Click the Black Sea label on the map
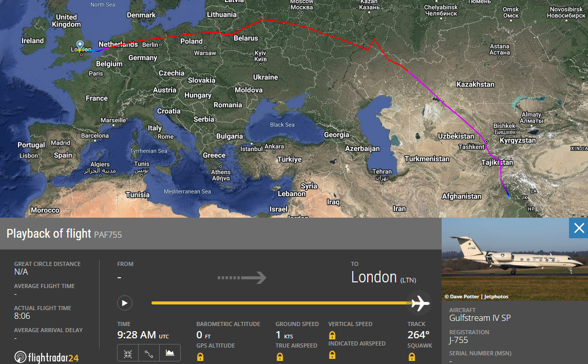This screenshot has height=364, width=588. (282, 125)
